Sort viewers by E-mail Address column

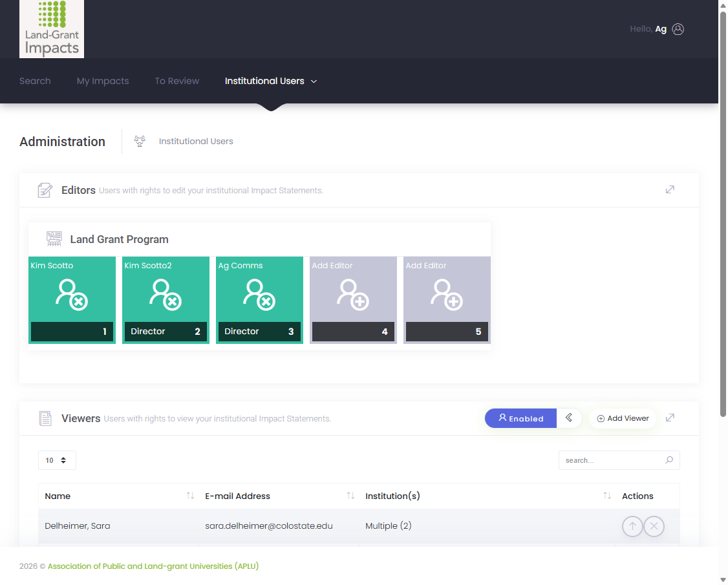279,496
